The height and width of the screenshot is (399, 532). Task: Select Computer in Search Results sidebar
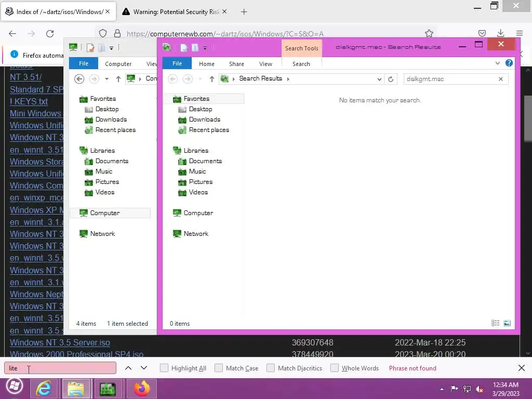tap(198, 213)
